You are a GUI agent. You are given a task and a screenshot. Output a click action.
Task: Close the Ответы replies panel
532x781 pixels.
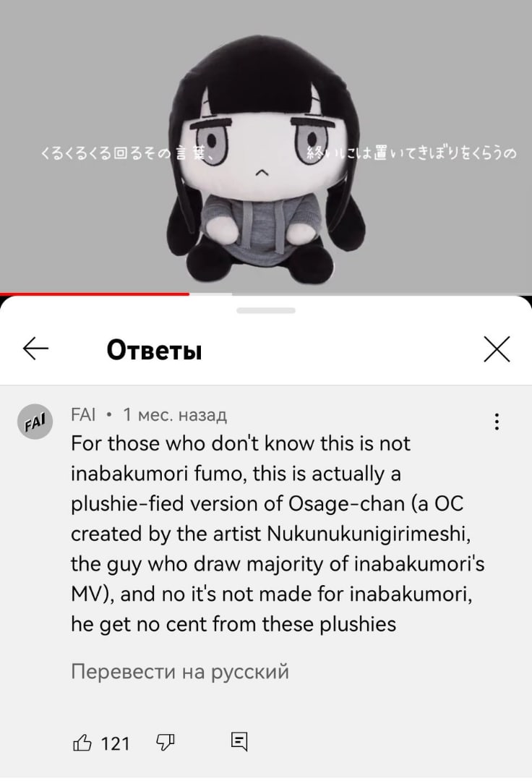pos(497,349)
